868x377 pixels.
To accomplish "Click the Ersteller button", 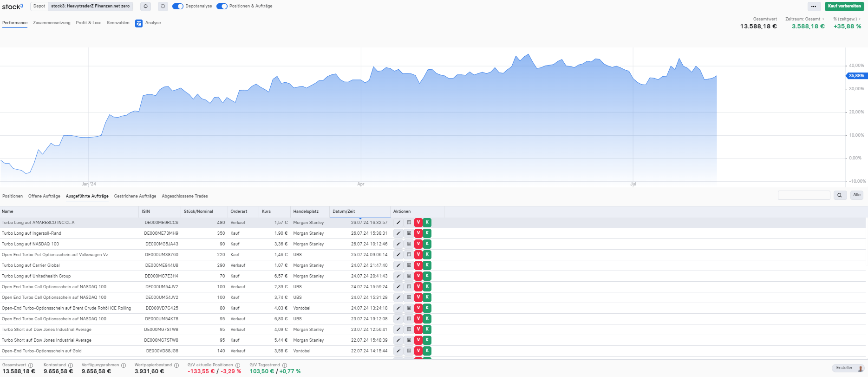I will click(x=848, y=368).
